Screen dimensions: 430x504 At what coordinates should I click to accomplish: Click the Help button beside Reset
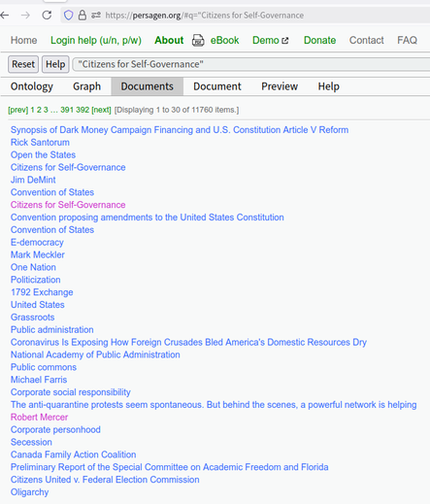55,64
